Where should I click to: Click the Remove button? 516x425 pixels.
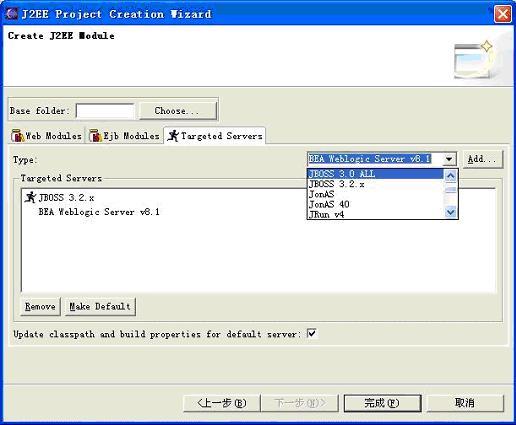[x=40, y=306]
